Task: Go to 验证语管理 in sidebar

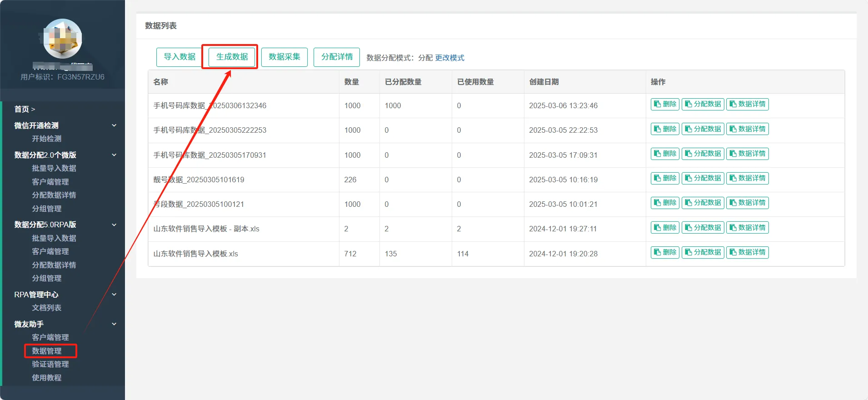Action: [x=50, y=364]
